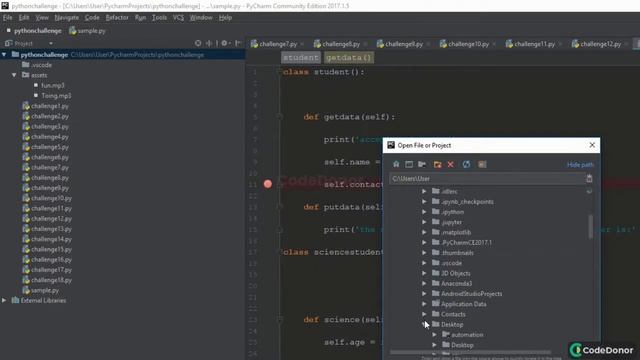Click the Scroll from Source icon in Project panel

pyautogui.click(x=198, y=43)
